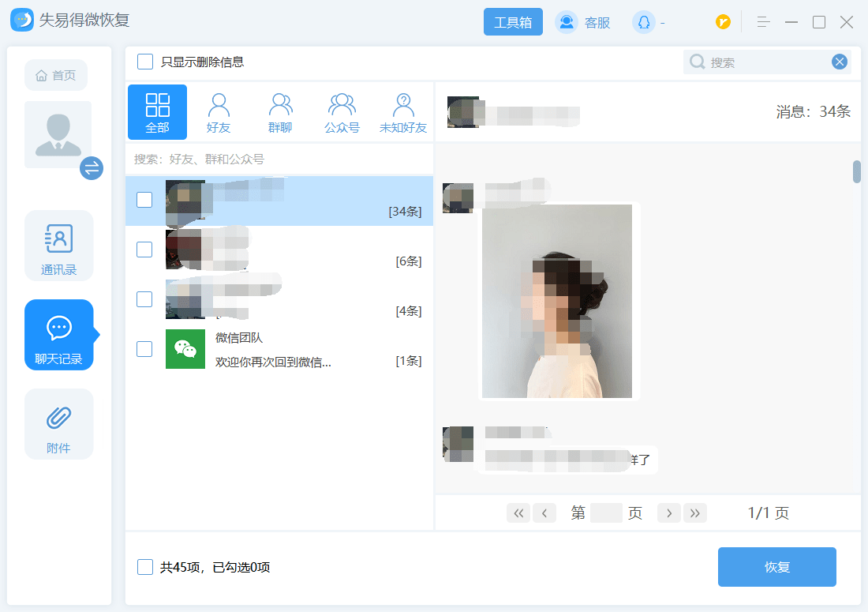Check the box for the 6条 conversation
Screen dimensions: 868x612
[144, 250]
